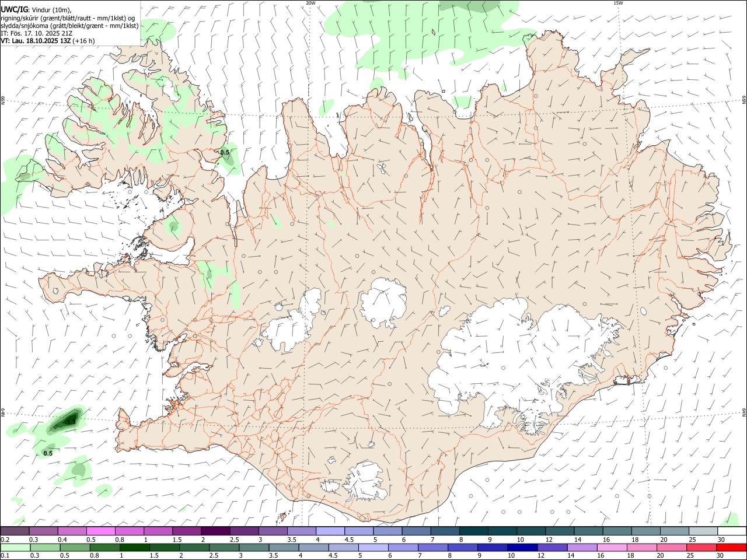The width and height of the screenshot is (747, 560).
Task: Select the white 30 swatch in upper legend
Action: tap(732, 531)
